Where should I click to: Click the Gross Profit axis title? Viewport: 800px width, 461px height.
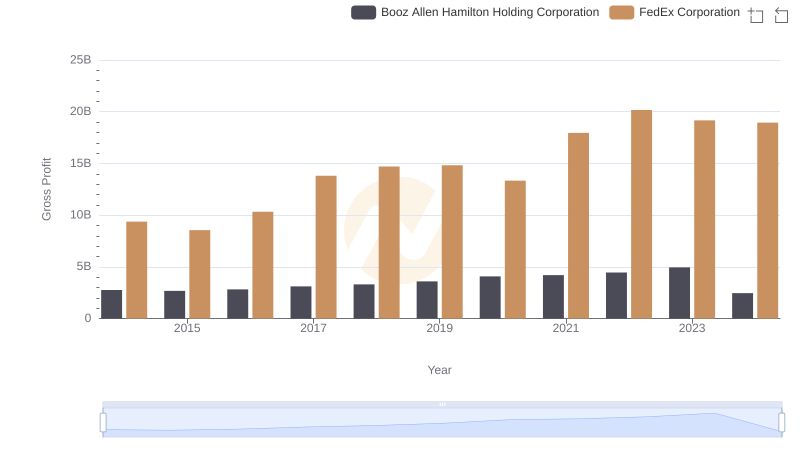point(46,189)
